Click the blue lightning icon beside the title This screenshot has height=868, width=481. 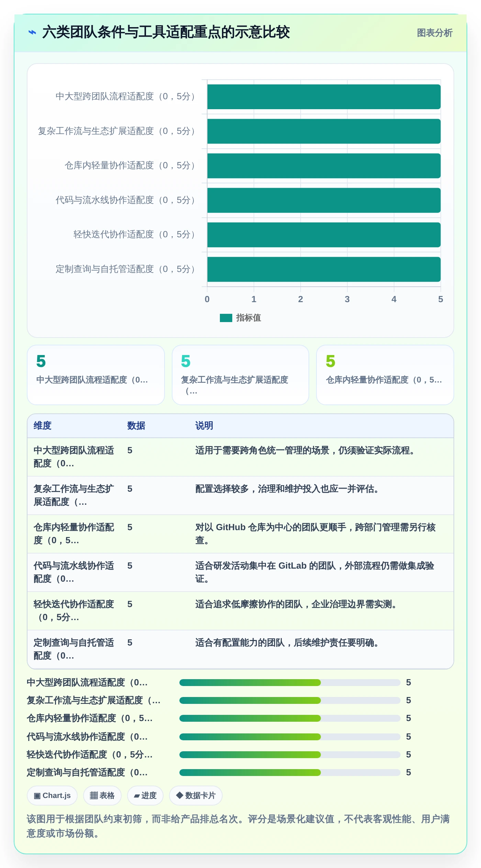[x=32, y=32]
